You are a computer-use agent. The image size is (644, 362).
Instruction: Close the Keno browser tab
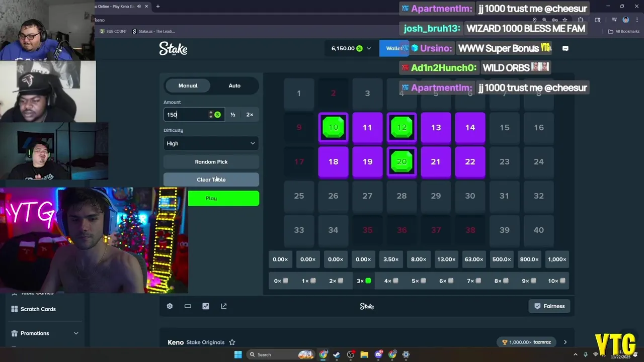(147, 7)
